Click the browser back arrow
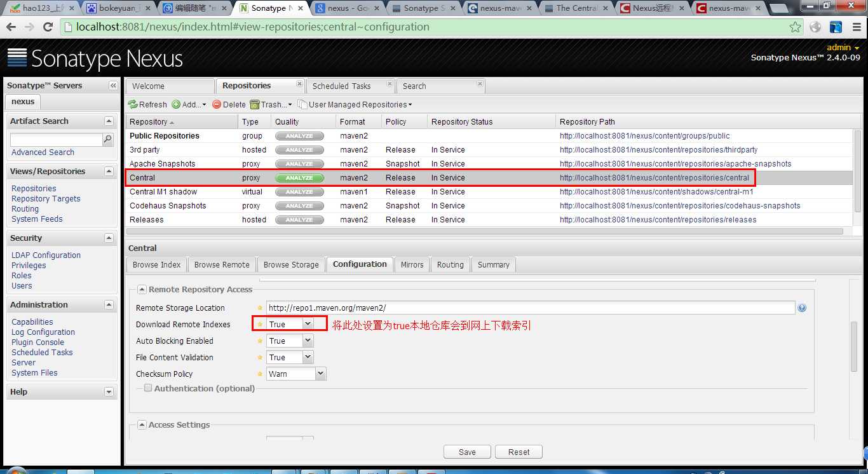 12,27
